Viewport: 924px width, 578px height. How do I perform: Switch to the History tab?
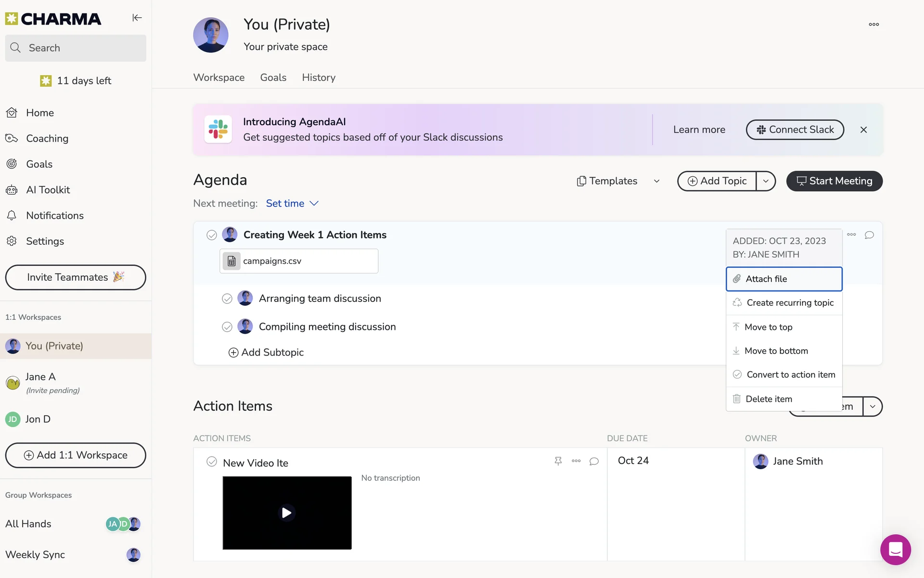pyautogui.click(x=319, y=78)
